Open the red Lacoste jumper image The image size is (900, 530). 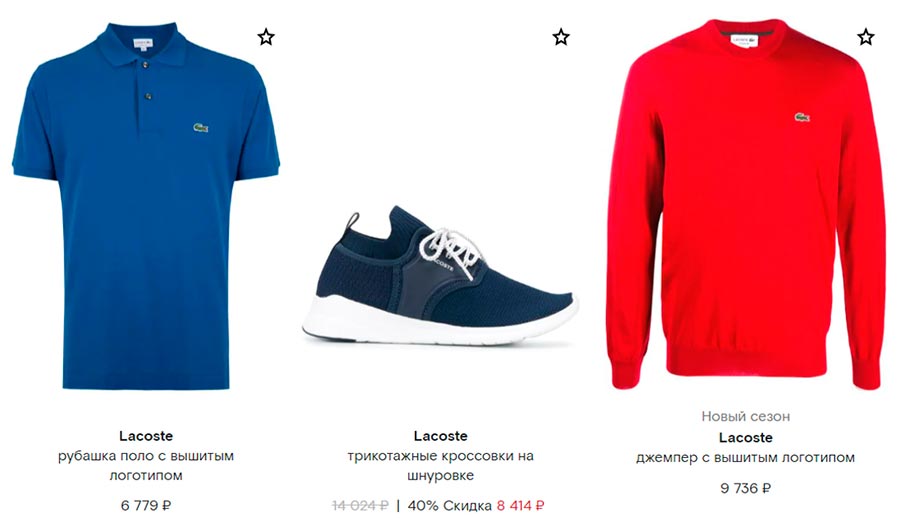[745, 204]
